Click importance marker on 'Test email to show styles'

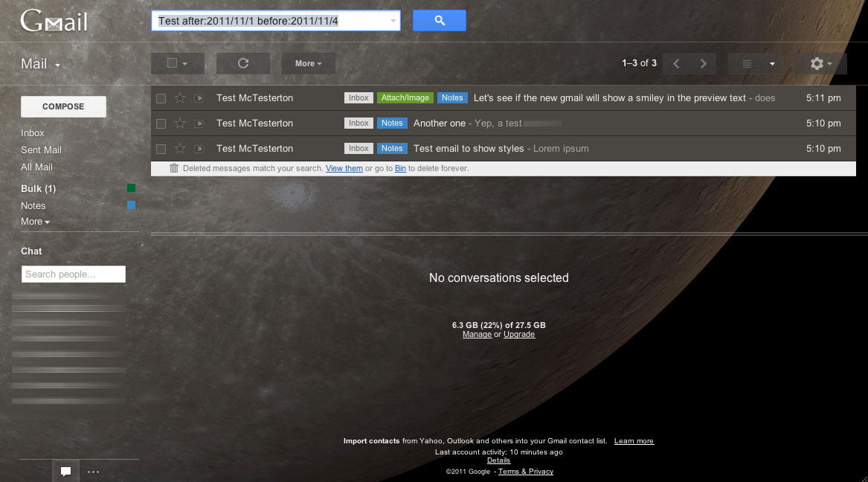tap(199, 150)
